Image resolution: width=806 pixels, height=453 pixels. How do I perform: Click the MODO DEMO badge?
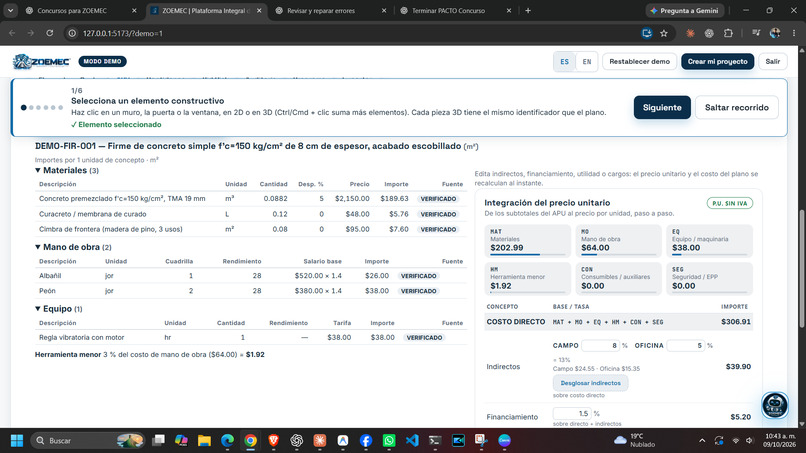[x=102, y=61]
